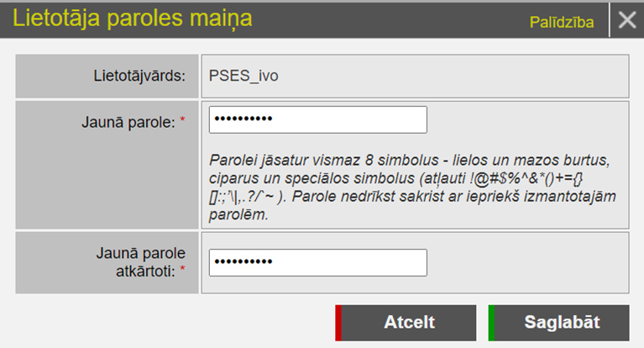The width and height of the screenshot is (644, 348).
Task: Click the red asterisk beside Jaunā parole
Action: (183, 122)
